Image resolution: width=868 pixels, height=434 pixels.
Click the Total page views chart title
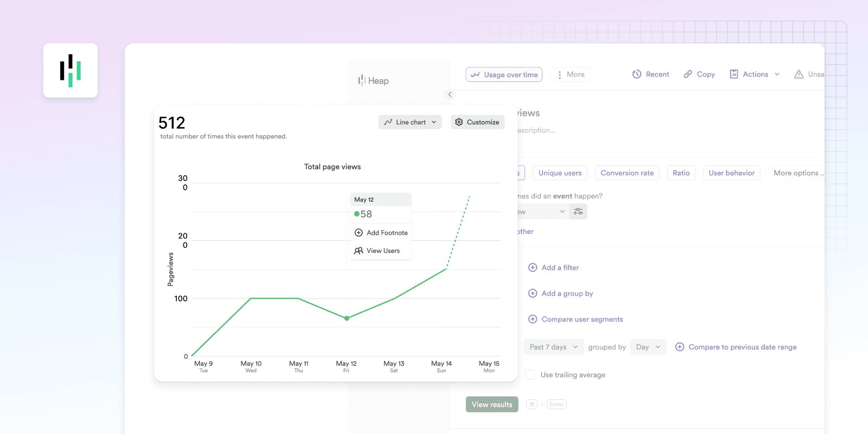click(333, 167)
